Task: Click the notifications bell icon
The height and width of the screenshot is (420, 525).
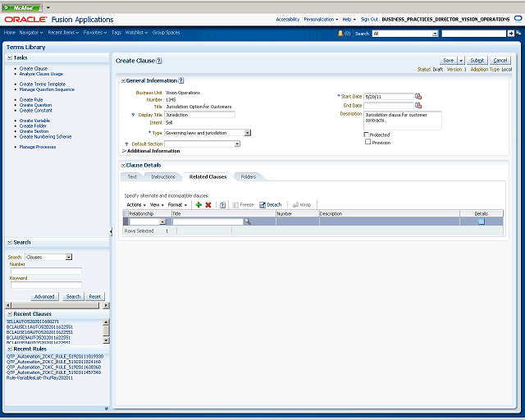Action: click(340, 33)
